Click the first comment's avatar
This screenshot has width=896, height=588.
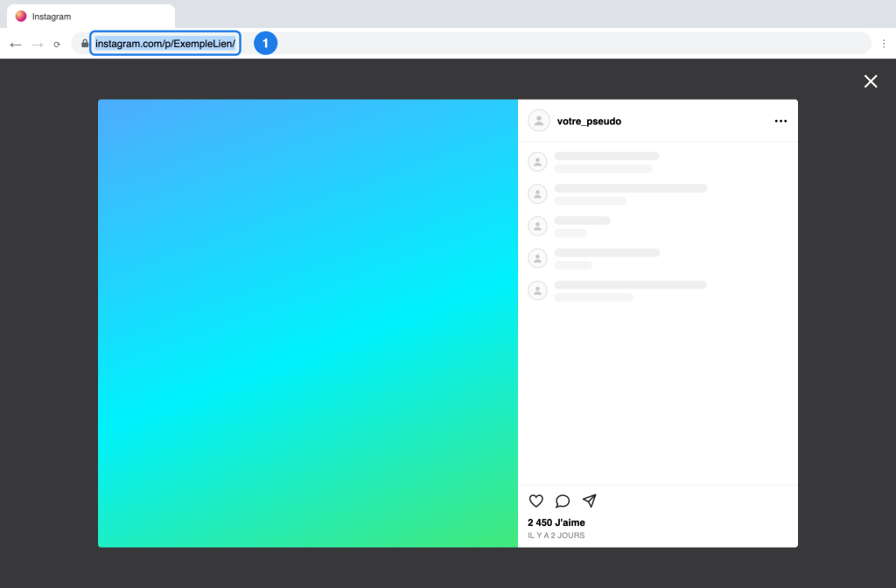[538, 162]
